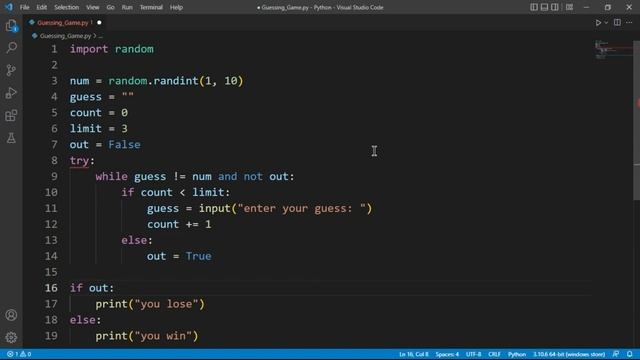Toggle the Secondary Side Bar layout button
The height and width of the screenshot is (360, 640).
coord(555,7)
